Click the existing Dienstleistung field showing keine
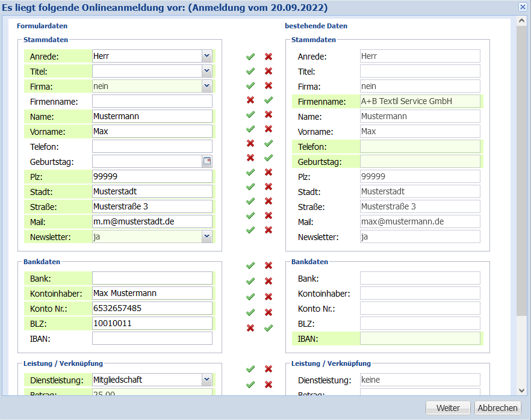The width and height of the screenshot is (531, 420). click(x=420, y=380)
